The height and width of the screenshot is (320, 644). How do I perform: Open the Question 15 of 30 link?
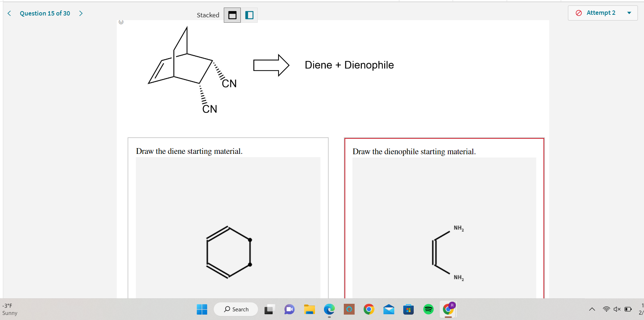click(45, 13)
